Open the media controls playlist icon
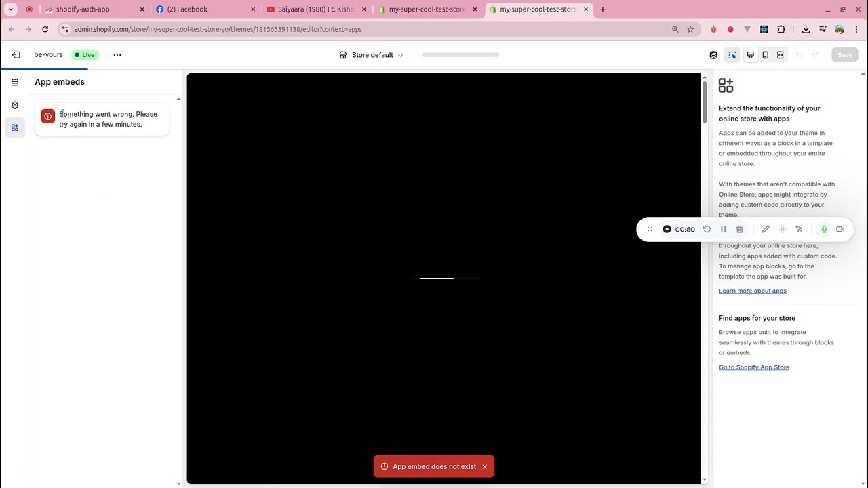Viewport: 868px width, 488px height. 823,29
